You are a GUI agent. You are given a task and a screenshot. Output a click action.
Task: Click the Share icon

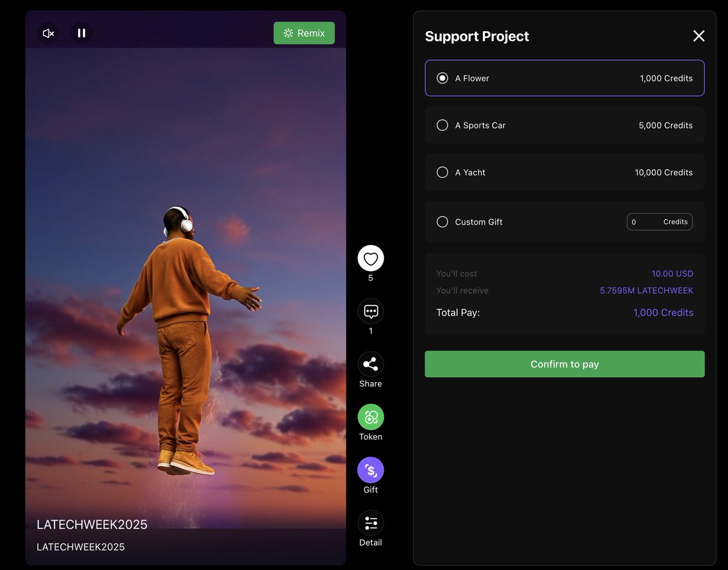370,364
